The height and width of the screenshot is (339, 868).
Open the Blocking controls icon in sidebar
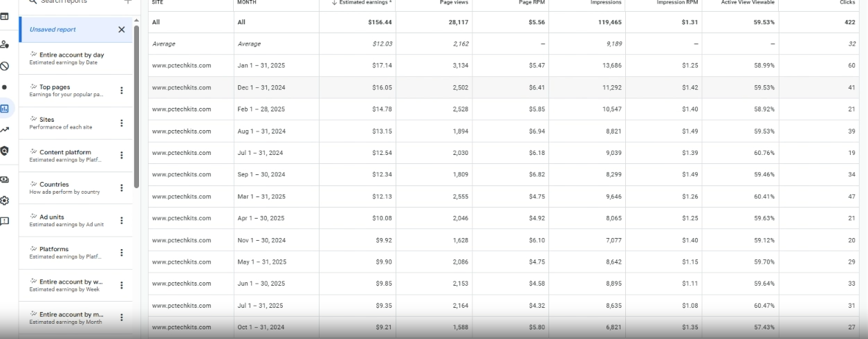(4, 66)
